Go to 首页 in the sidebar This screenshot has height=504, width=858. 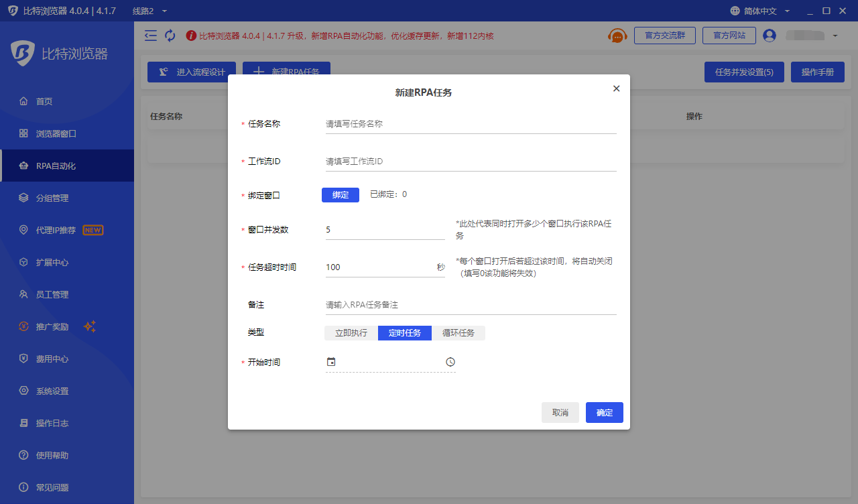(x=67, y=101)
